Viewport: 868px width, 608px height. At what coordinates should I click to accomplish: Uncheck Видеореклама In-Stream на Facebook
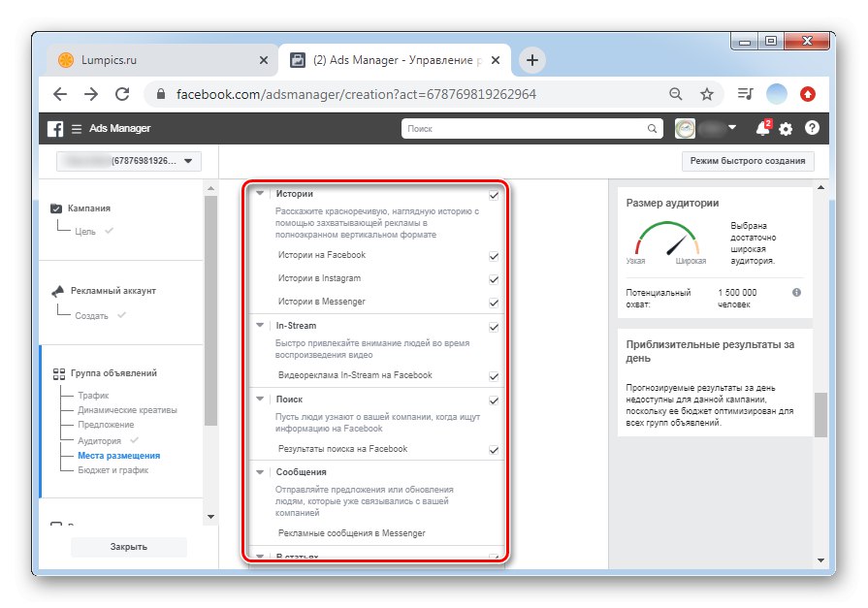click(494, 376)
